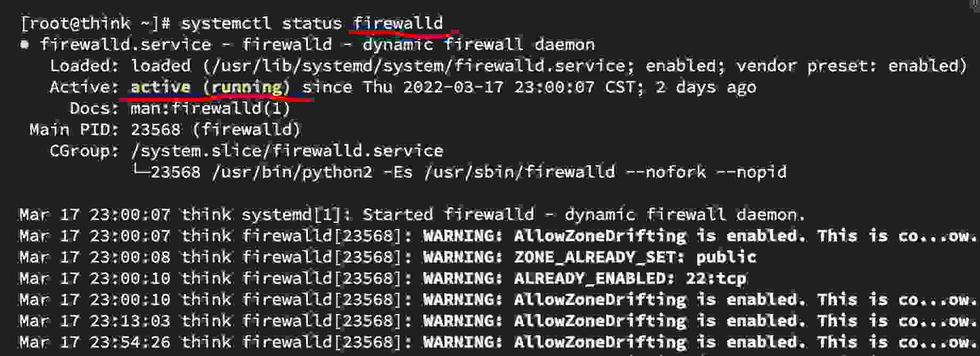Click the man:firewalld(1) docs reference
The height and width of the screenshot is (356, 980).
point(210,108)
